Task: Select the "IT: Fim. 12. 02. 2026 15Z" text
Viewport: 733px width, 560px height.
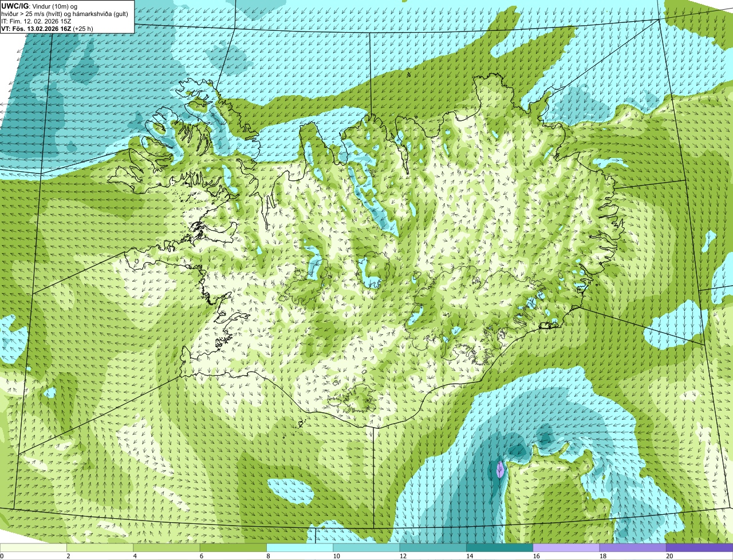Action: point(36,21)
